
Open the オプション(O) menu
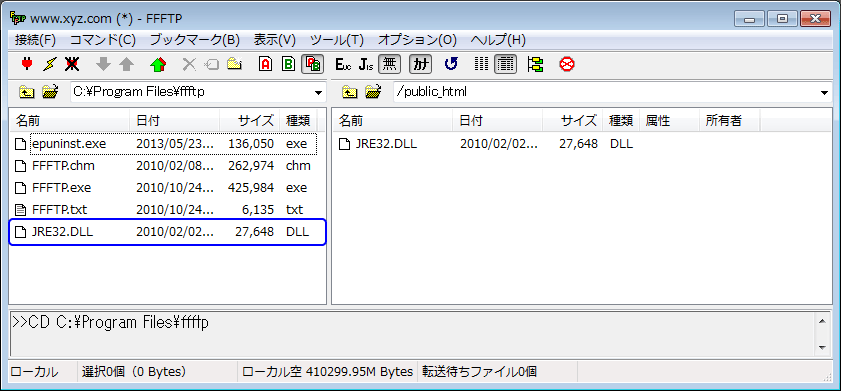click(417, 40)
